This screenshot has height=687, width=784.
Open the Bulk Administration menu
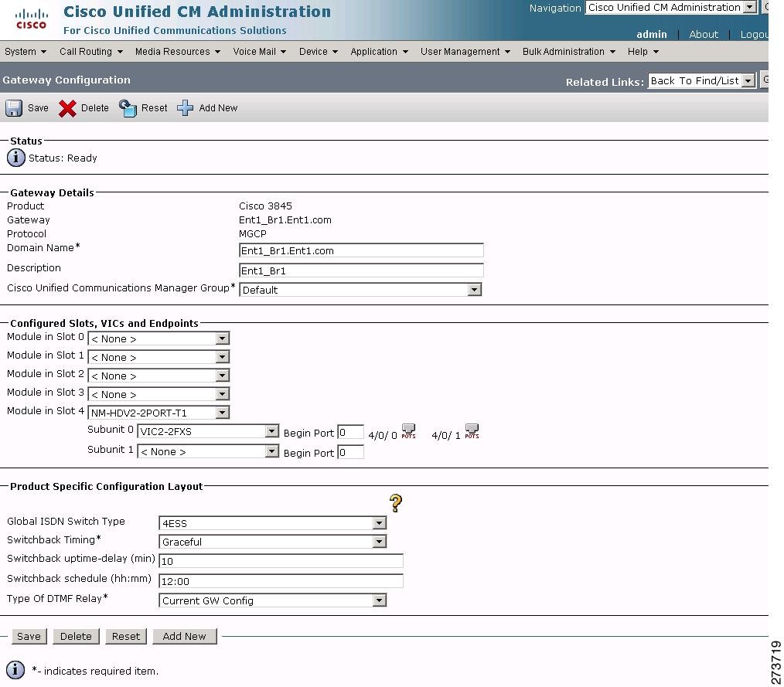click(569, 52)
